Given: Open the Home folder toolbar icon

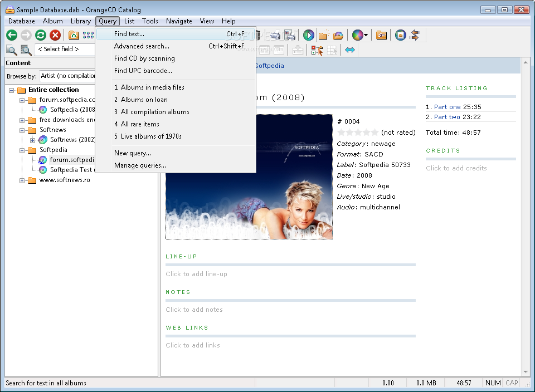Looking at the screenshot, I should [x=74, y=35].
